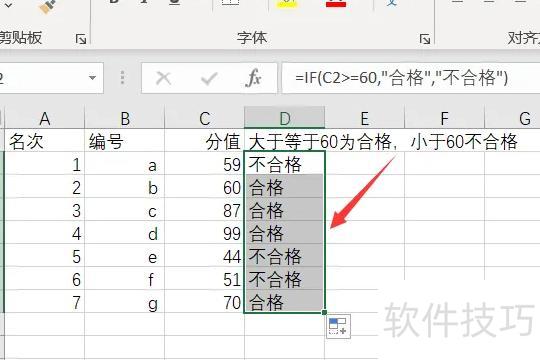Click the cell with 编号 f
Viewport: 540px width, 360px height.
click(125, 278)
